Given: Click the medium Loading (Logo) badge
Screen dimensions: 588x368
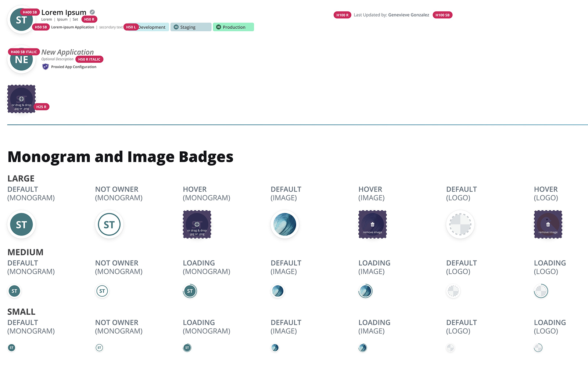Looking at the screenshot, I should point(541,291).
